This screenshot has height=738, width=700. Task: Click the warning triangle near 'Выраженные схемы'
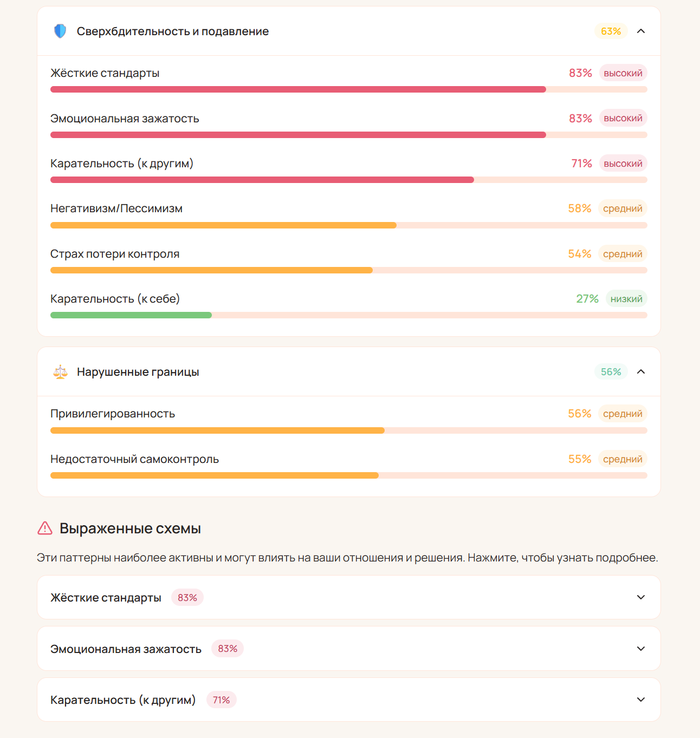[x=44, y=529]
